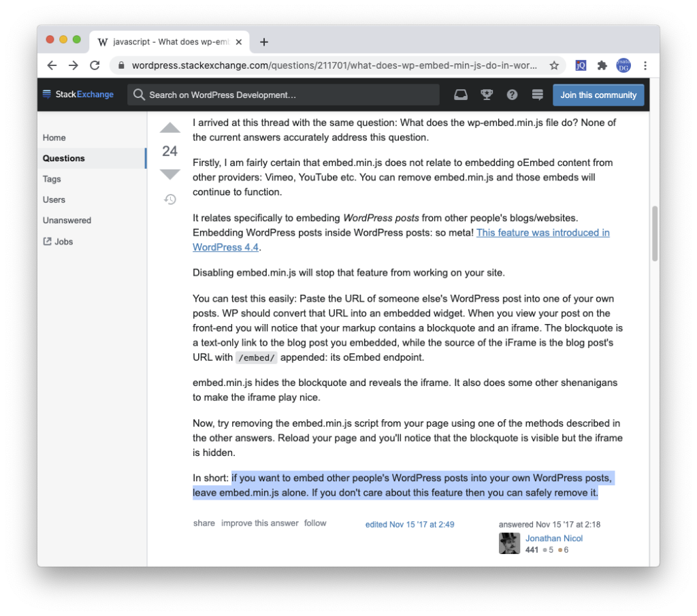697x616 pixels.
Task: Show the answer's activity history icon
Action: click(x=170, y=199)
